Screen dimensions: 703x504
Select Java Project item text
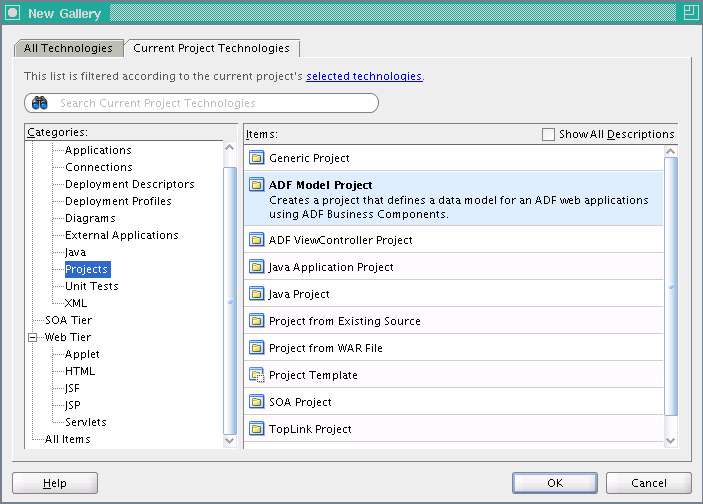299,294
